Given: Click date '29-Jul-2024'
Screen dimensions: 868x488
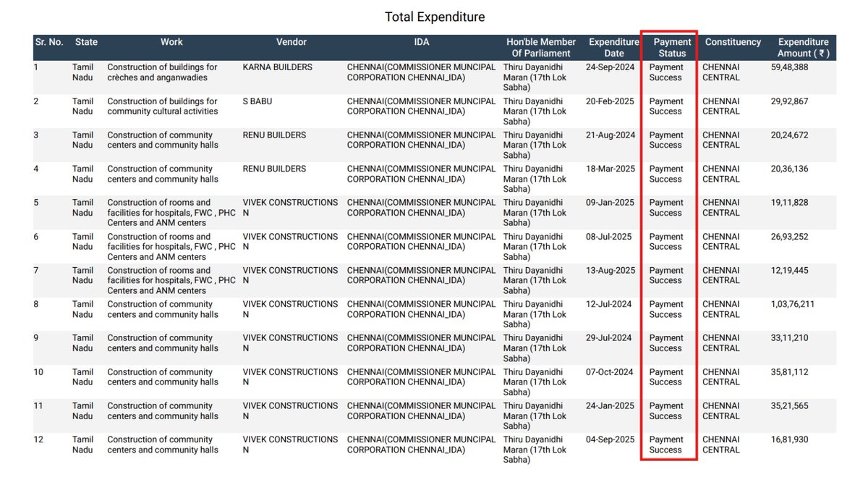Looking at the screenshot, I should click(609, 338).
